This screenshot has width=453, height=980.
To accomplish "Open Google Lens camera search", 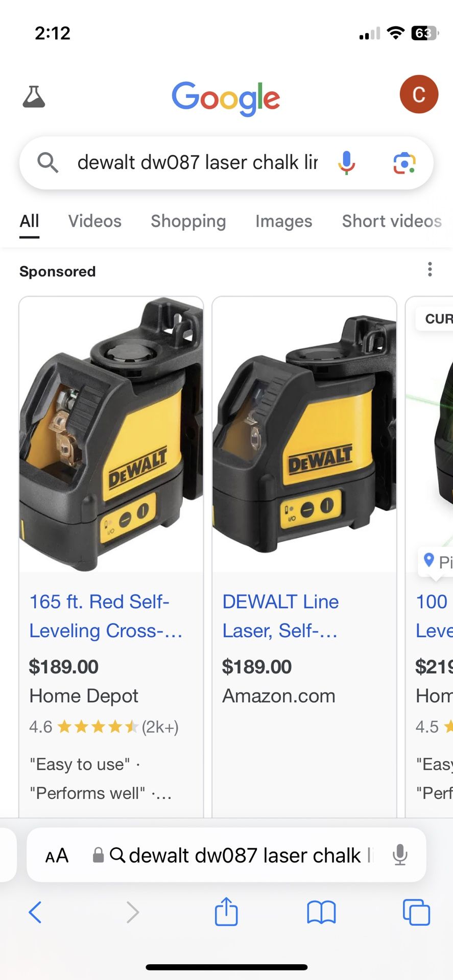I will coord(404,163).
